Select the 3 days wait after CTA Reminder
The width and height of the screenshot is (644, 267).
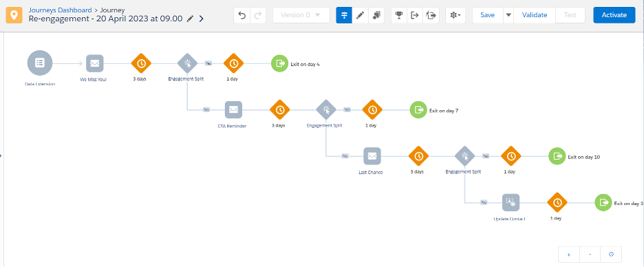[x=280, y=109]
